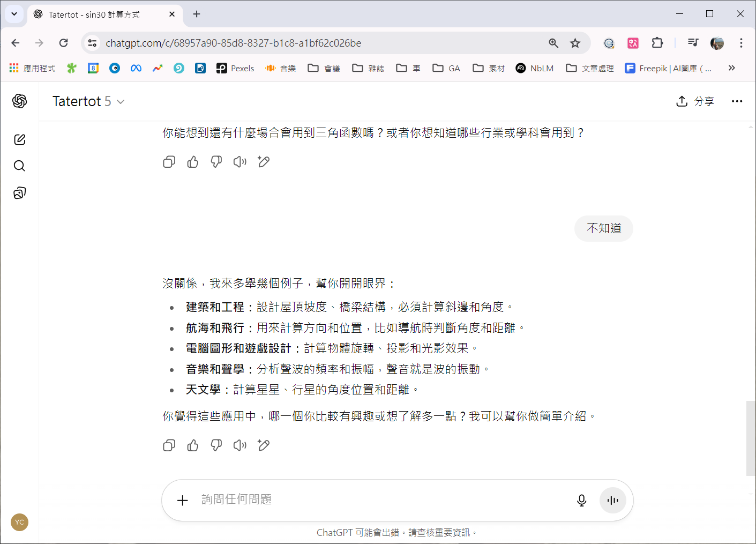
Task: Open the 文章處理 bookmarks folder
Action: tap(590, 68)
